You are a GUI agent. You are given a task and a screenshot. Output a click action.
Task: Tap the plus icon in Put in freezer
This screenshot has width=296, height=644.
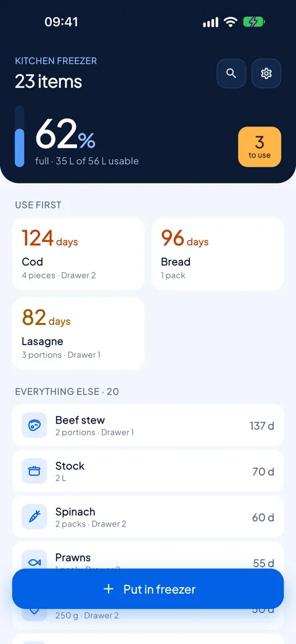point(109,589)
